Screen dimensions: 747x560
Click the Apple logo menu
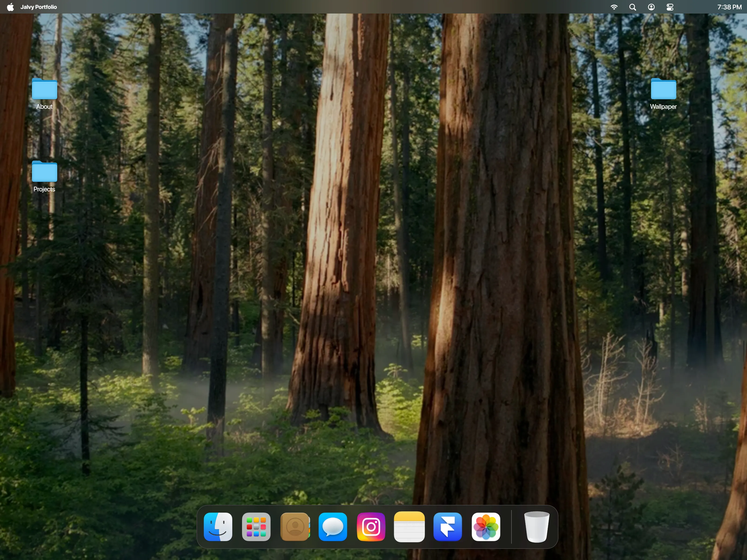pyautogui.click(x=11, y=7)
